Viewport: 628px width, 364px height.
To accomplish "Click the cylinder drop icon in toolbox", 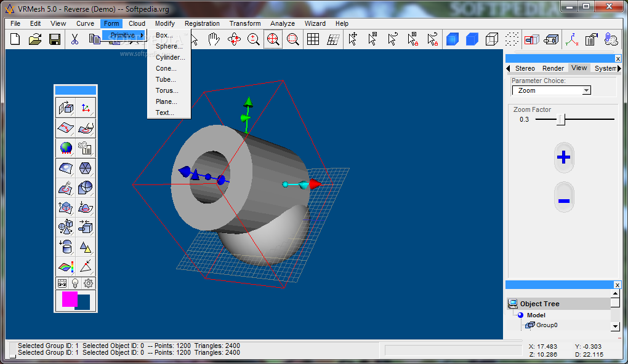I will click(x=66, y=247).
